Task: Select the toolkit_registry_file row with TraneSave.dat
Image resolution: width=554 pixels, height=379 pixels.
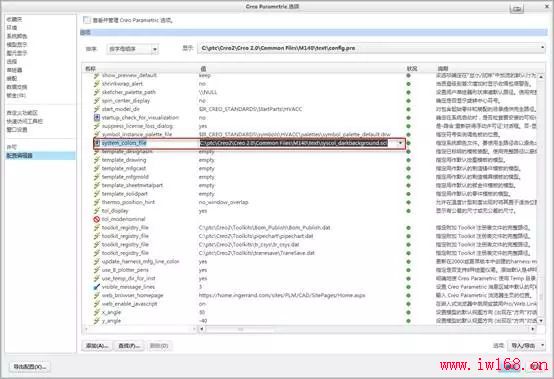Action: pos(311,253)
